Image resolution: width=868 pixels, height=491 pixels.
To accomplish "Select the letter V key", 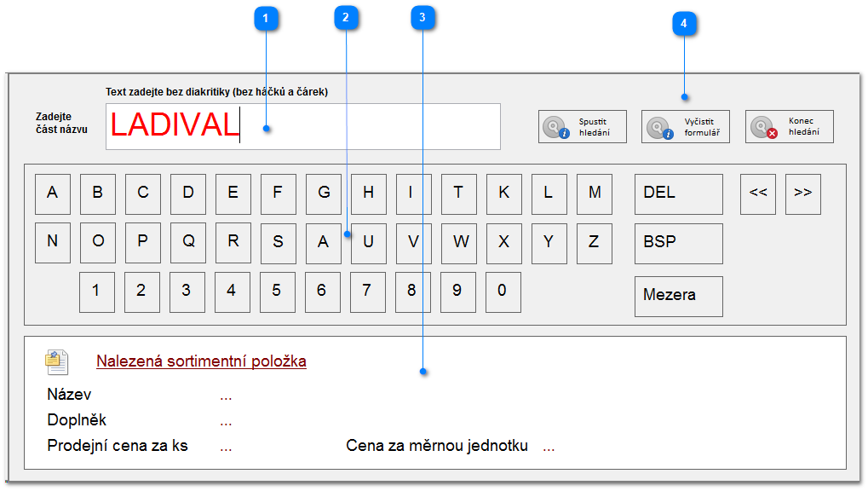I will click(x=413, y=243).
